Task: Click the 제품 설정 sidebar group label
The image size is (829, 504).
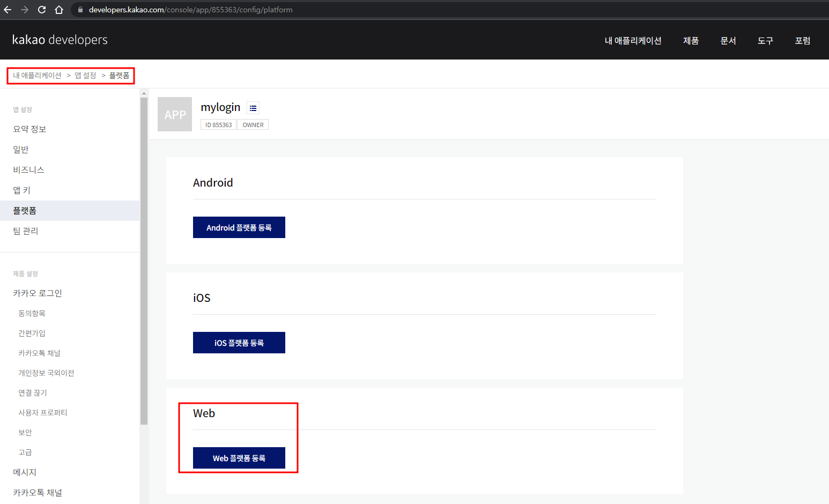Action: 25,273
